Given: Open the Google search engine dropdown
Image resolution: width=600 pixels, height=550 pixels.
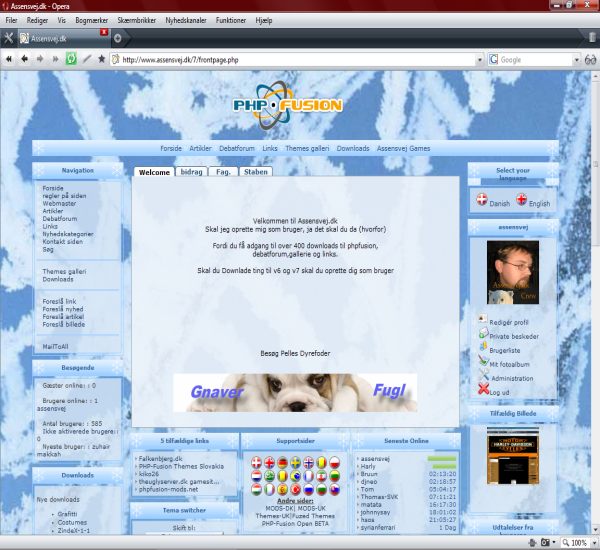Looking at the screenshot, I should (x=576, y=60).
